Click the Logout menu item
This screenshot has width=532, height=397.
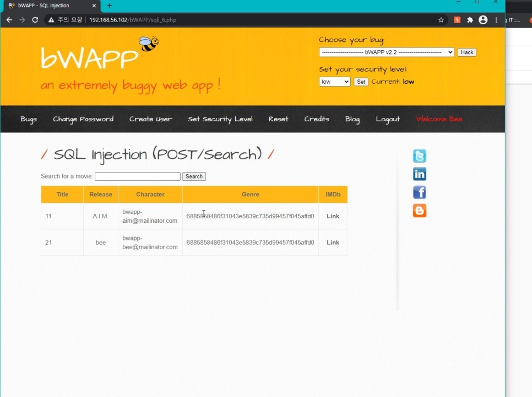click(x=388, y=119)
